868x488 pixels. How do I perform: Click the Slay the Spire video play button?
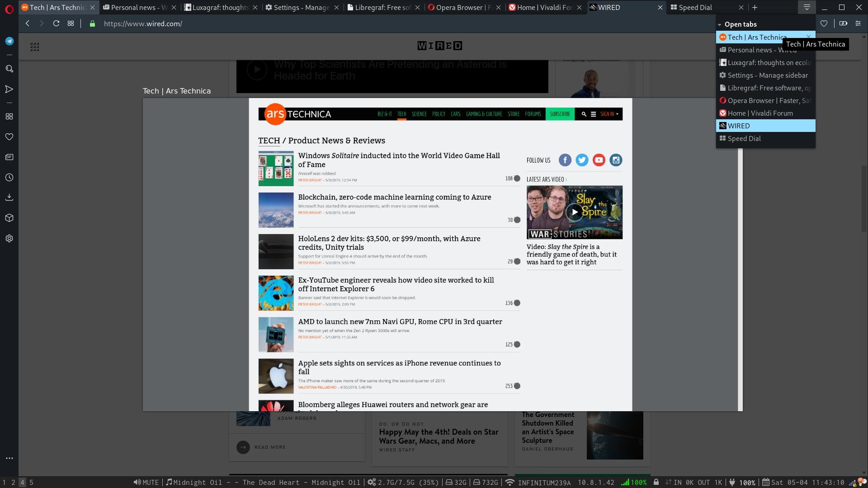(574, 212)
